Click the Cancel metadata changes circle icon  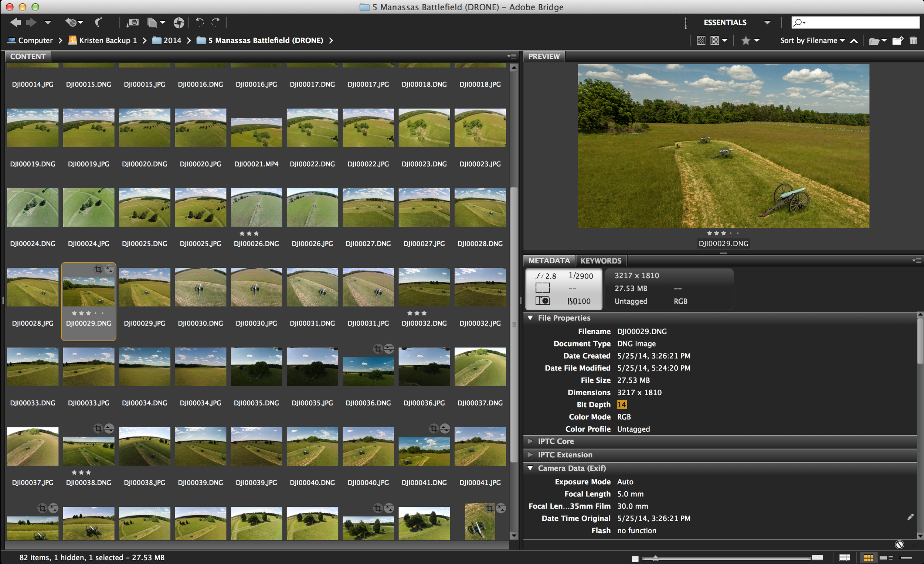click(899, 544)
